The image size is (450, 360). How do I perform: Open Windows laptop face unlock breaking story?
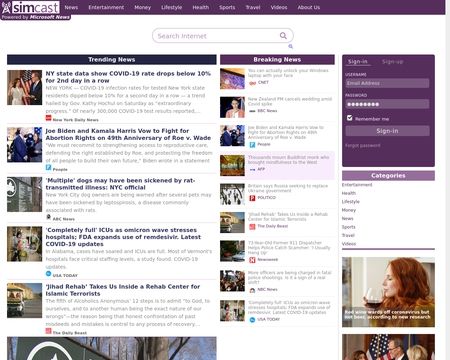288,73
